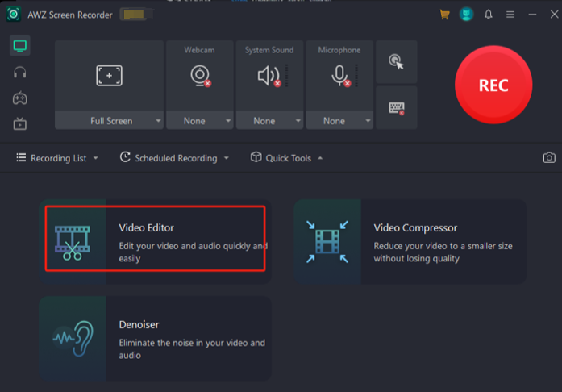Click the Denoiser ear waveform icon
The image size is (562, 392).
[73, 338]
